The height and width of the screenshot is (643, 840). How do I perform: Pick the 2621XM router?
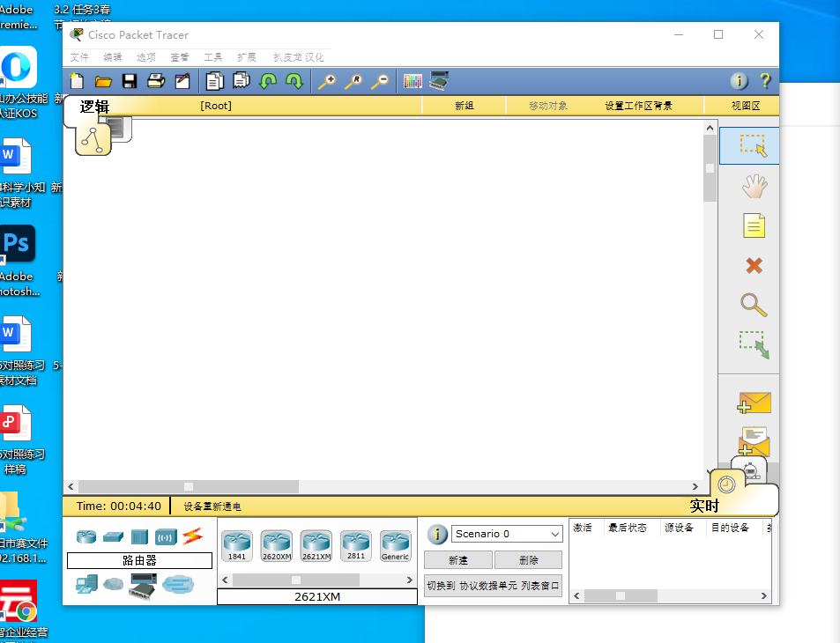(x=316, y=545)
